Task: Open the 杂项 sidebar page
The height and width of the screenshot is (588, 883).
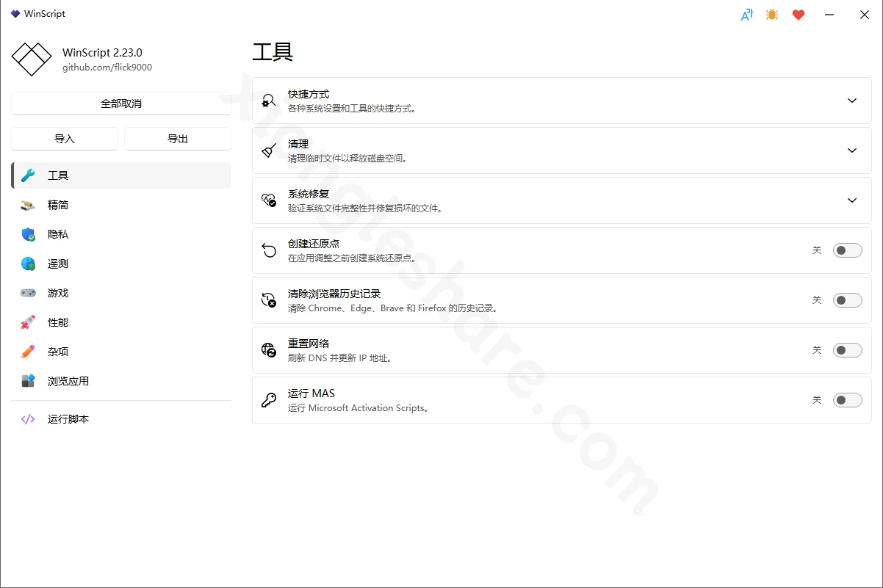Action: pyautogui.click(x=121, y=352)
